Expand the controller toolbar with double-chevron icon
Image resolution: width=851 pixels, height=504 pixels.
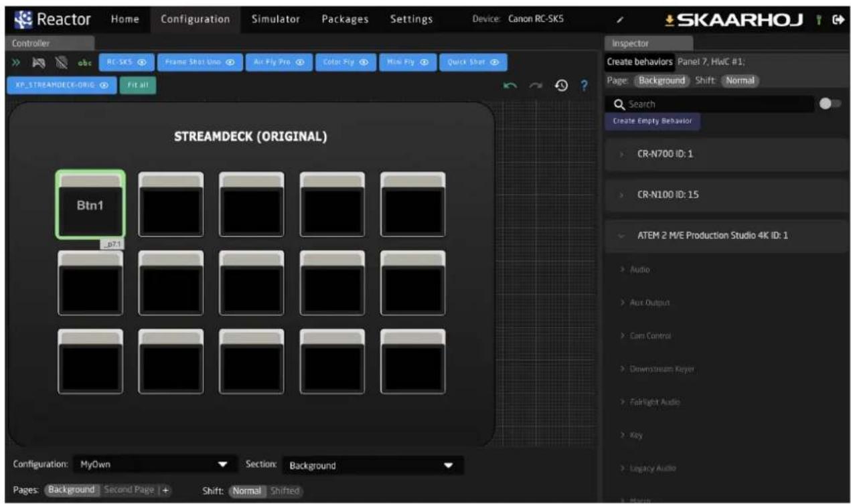point(15,62)
